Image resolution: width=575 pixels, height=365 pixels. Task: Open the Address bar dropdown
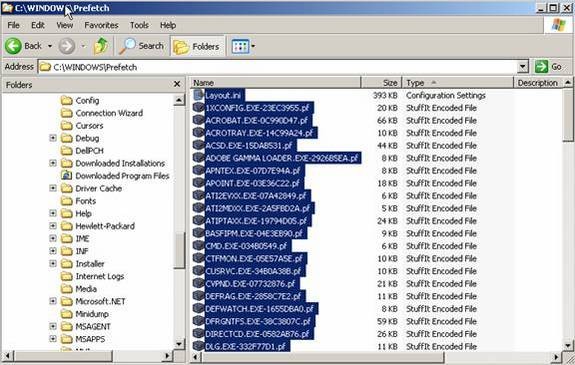coord(523,67)
